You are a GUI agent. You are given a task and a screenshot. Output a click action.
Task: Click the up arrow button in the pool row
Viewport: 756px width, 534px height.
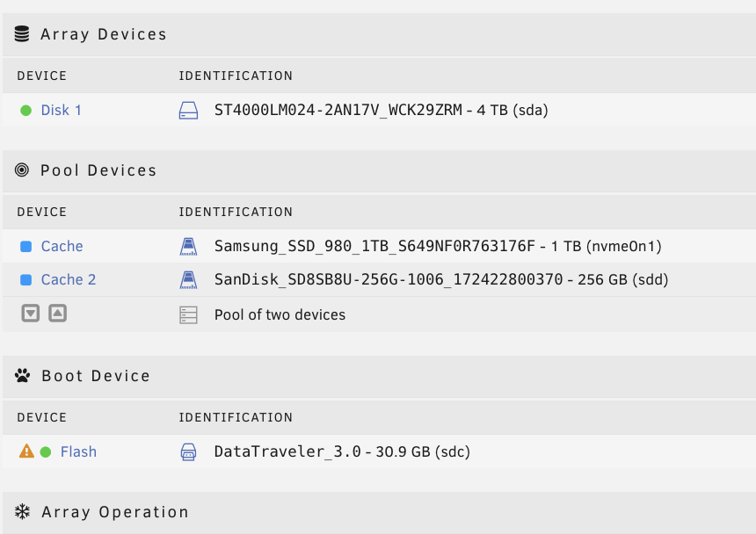(57, 314)
